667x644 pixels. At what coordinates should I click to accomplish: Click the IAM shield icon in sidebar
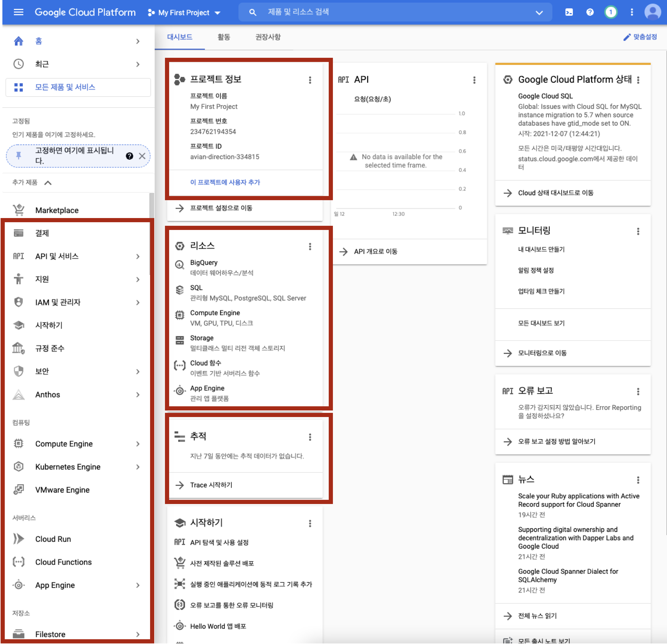click(x=18, y=302)
